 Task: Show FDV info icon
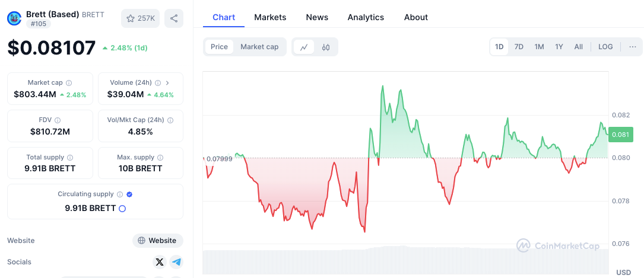click(58, 120)
